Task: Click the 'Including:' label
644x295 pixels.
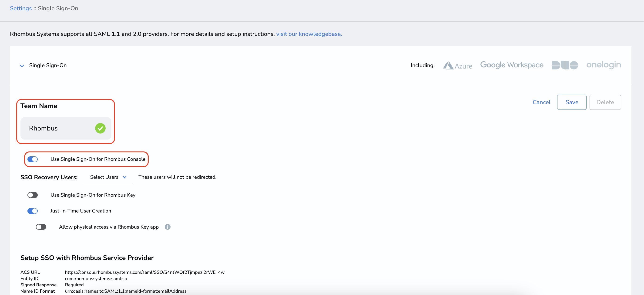Action: click(423, 65)
